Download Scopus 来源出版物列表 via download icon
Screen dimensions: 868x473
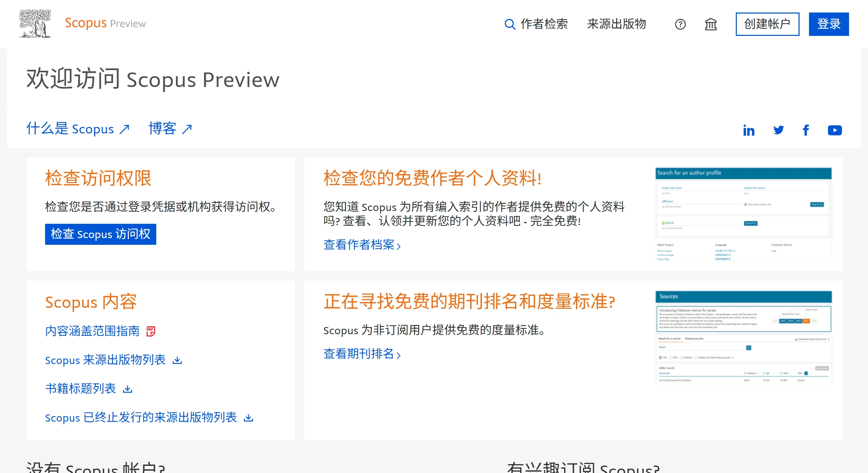[178, 360]
